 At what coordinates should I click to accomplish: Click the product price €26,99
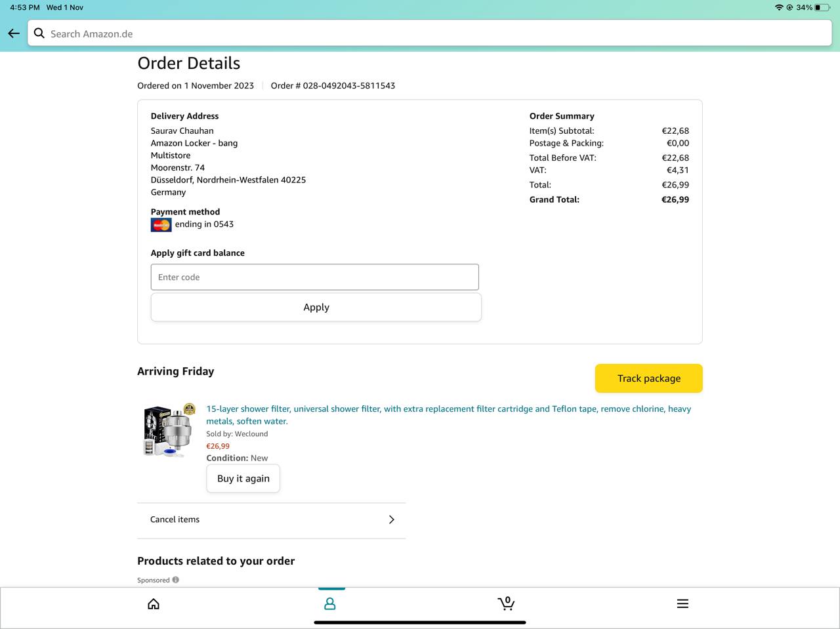tap(218, 446)
